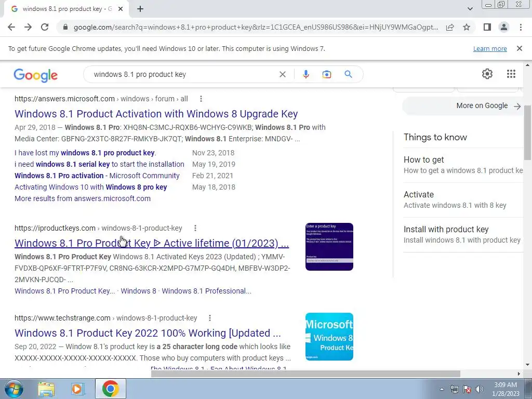The height and width of the screenshot is (399, 532).
Task: Open the Learn more link in the update bar
Action: point(490,48)
